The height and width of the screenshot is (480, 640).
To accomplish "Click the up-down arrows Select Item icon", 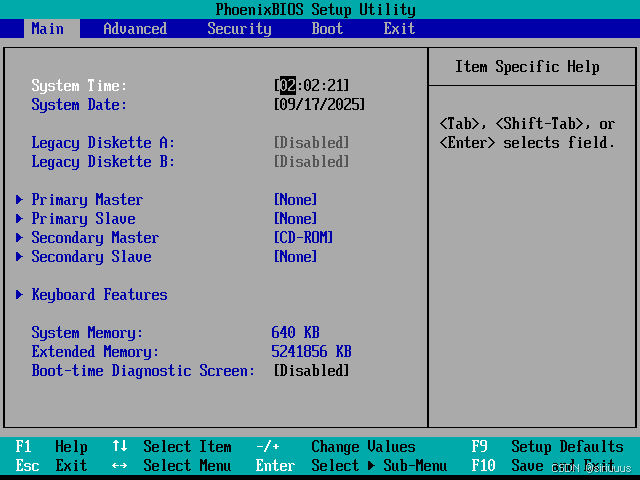I will click(120, 446).
